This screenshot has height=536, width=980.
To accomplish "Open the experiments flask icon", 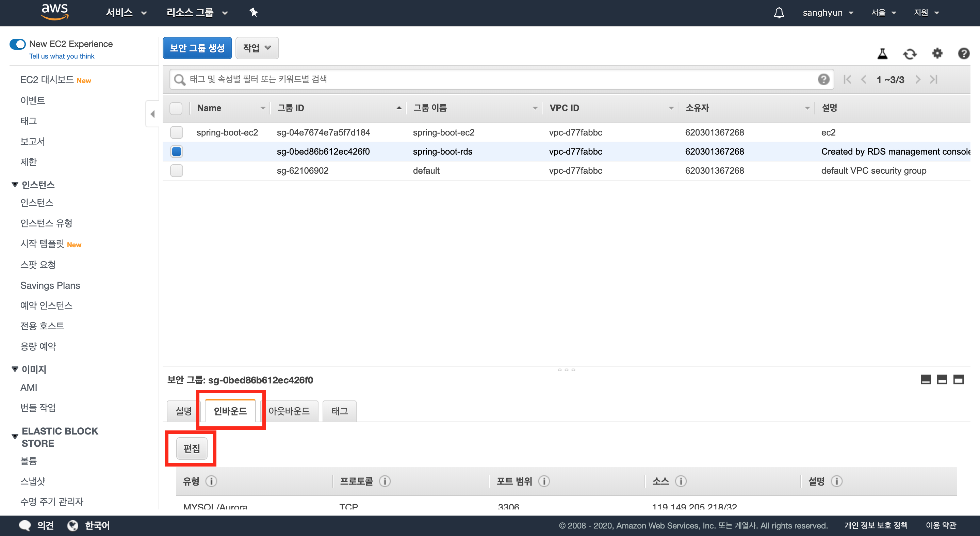I will click(882, 54).
